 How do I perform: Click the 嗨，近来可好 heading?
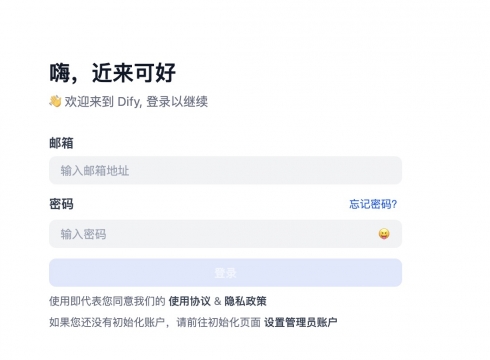pos(113,73)
